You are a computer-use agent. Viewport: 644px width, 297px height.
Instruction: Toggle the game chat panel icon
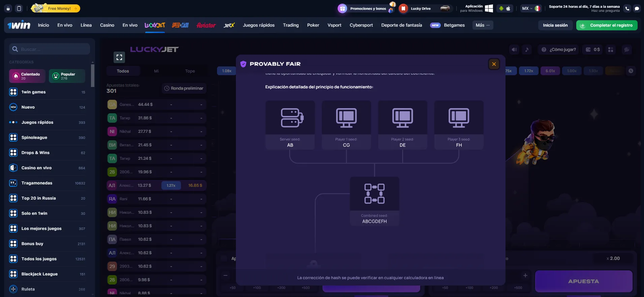coord(626,50)
